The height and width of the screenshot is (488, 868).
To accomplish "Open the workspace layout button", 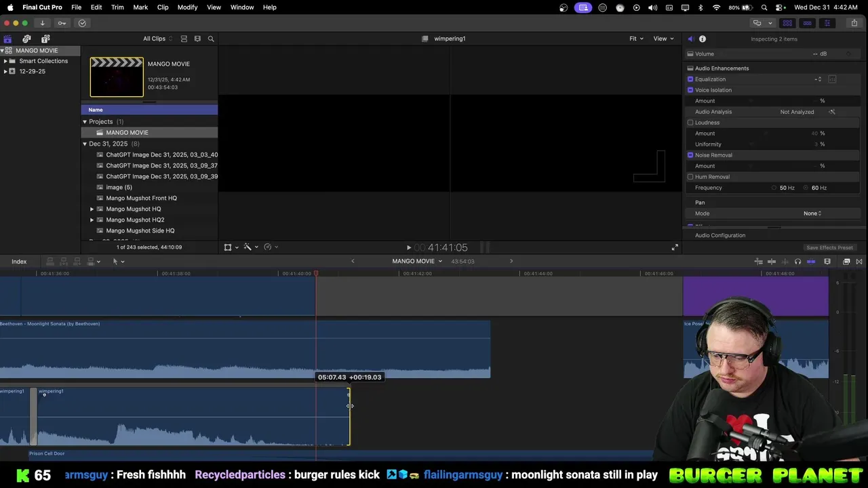I will 762,23.
